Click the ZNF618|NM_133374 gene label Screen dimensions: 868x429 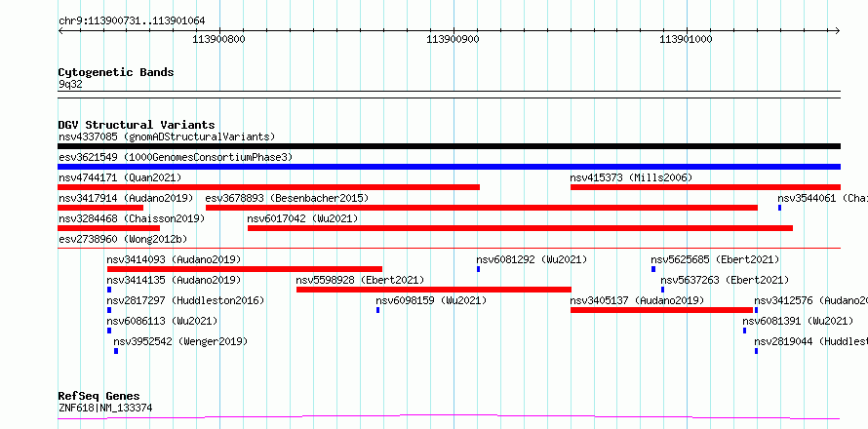coord(105,408)
